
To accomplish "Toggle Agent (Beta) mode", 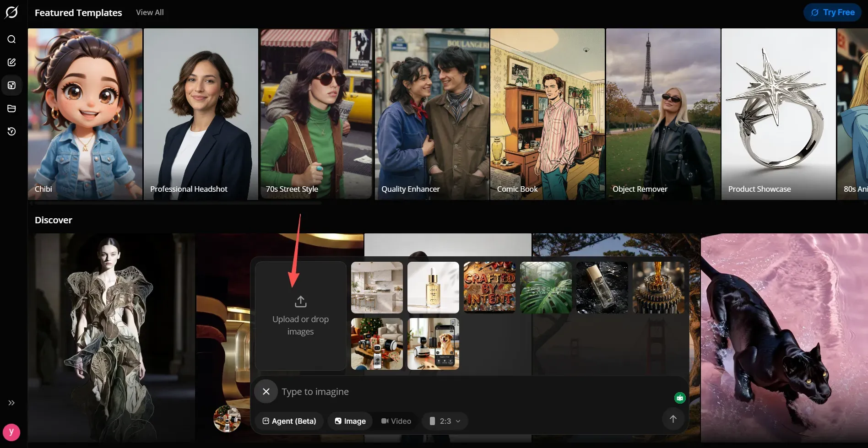I will [289, 421].
